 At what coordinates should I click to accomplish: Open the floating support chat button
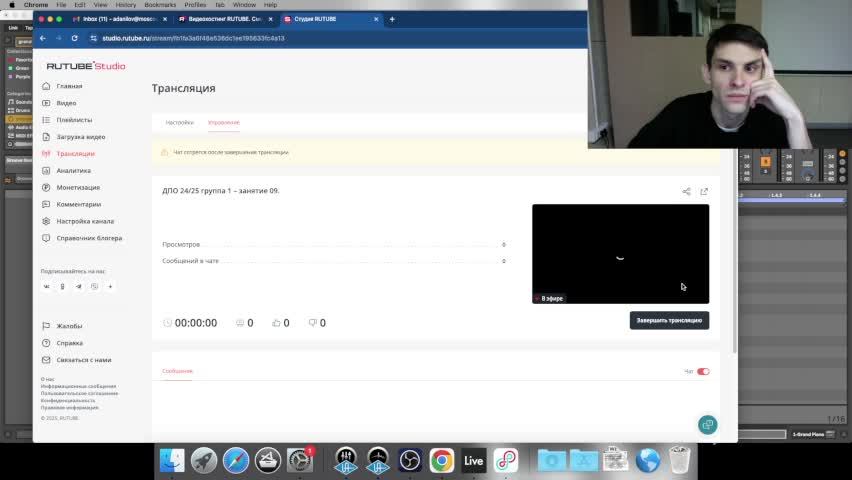707,425
